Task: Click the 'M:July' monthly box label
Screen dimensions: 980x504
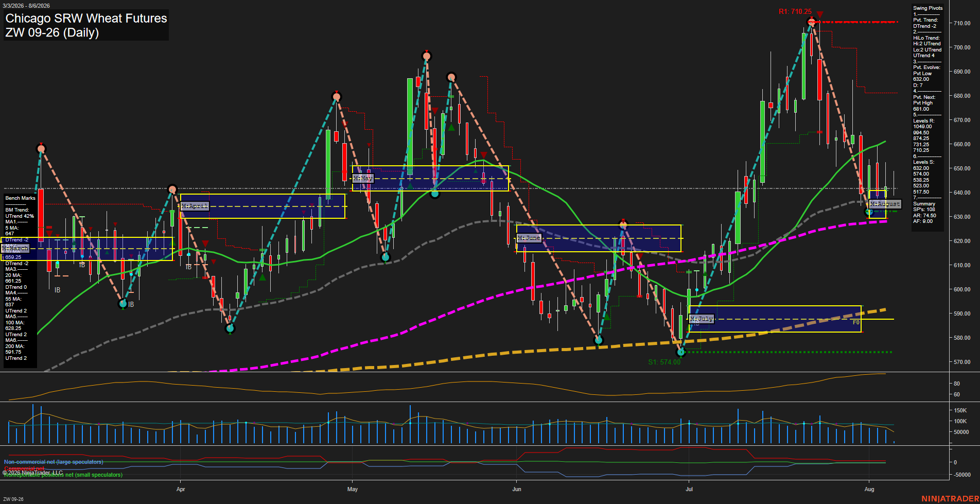Action: 702,319
